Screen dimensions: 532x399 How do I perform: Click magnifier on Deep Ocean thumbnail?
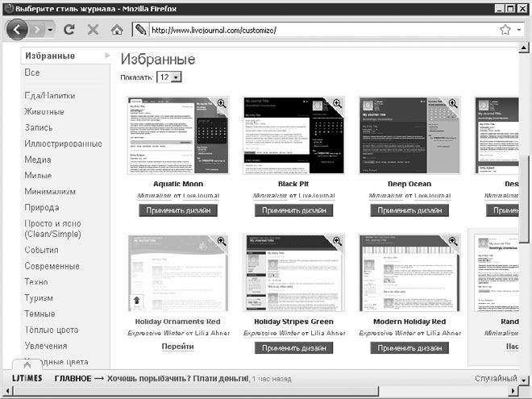pyautogui.click(x=453, y=104)
